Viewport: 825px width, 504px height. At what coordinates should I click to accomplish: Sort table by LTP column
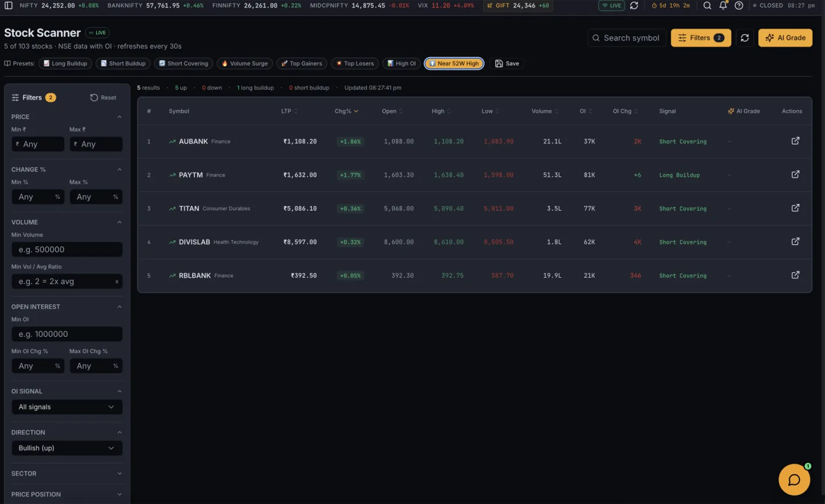tap(289, 111)
